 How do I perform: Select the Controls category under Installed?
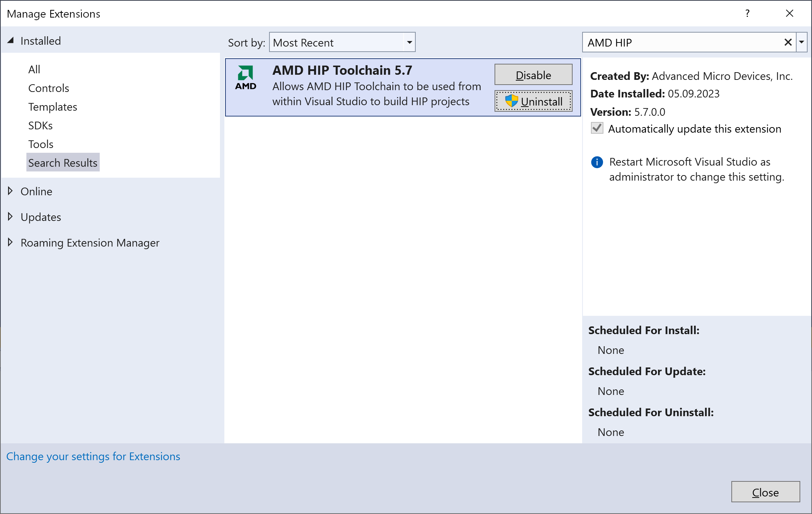click(48, 88)
